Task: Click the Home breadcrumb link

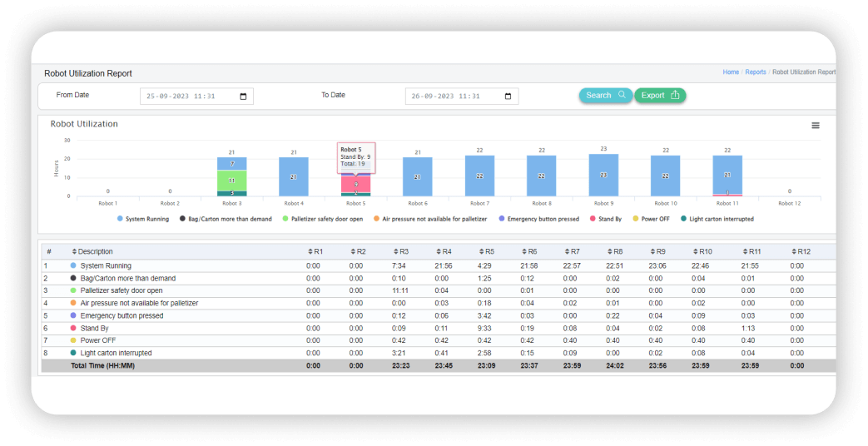Action: click(x=730, y=72)
